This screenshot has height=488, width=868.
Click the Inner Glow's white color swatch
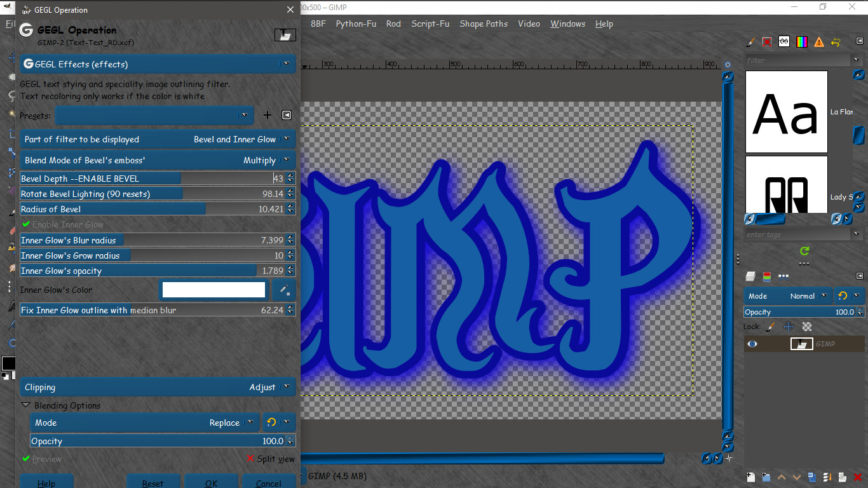(214, 290)
